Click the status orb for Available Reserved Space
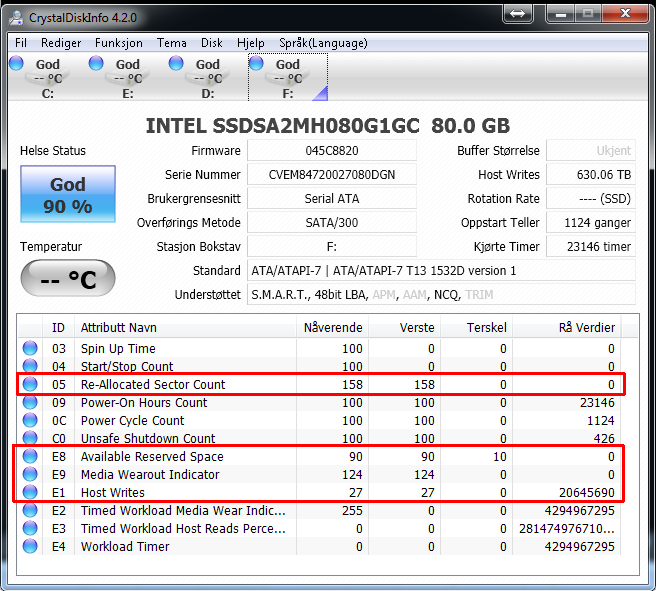The height and width of the screenshot is (591, 656). click(x=30, y=456)
